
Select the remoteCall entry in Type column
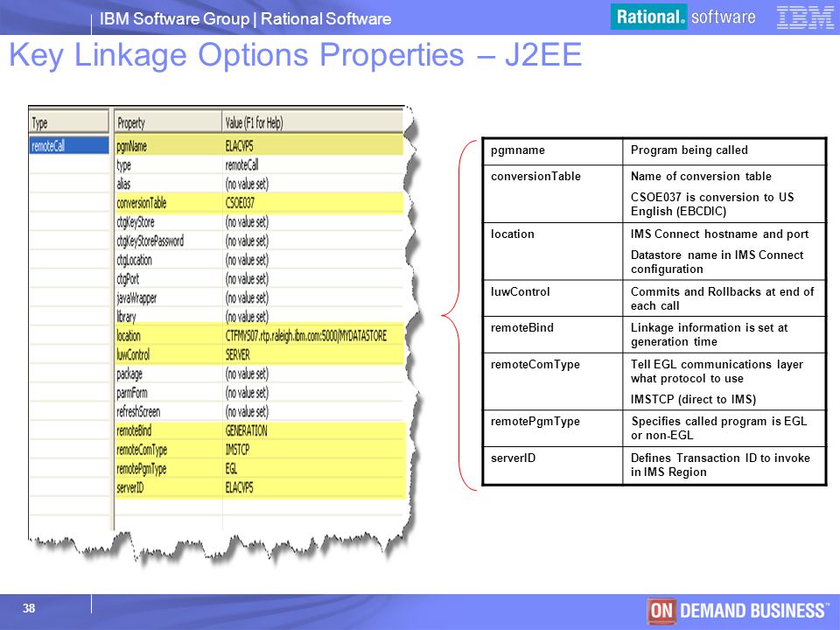tap(68, 146)
